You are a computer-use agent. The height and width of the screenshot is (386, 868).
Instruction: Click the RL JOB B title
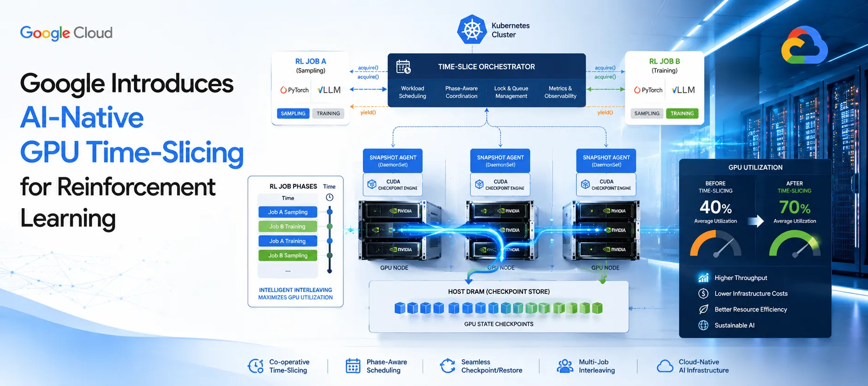pos(664,61)
